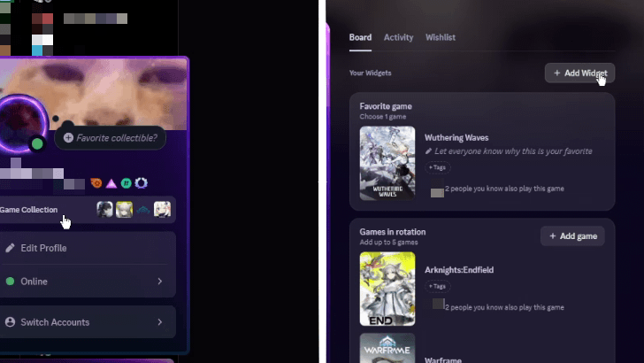Viewport: 644px width, 363px height.
Task: Open the Arknights:Endfield cover thumbnail
Action: click(x=387, y=289)
